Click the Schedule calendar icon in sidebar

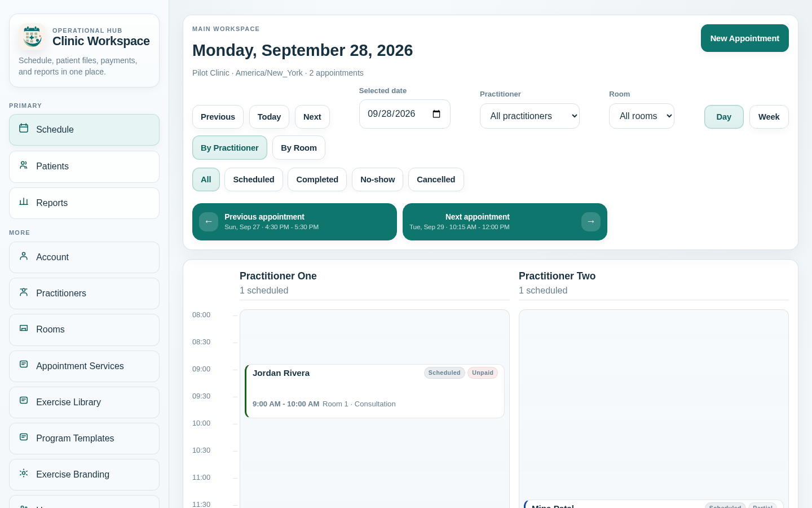24,128
